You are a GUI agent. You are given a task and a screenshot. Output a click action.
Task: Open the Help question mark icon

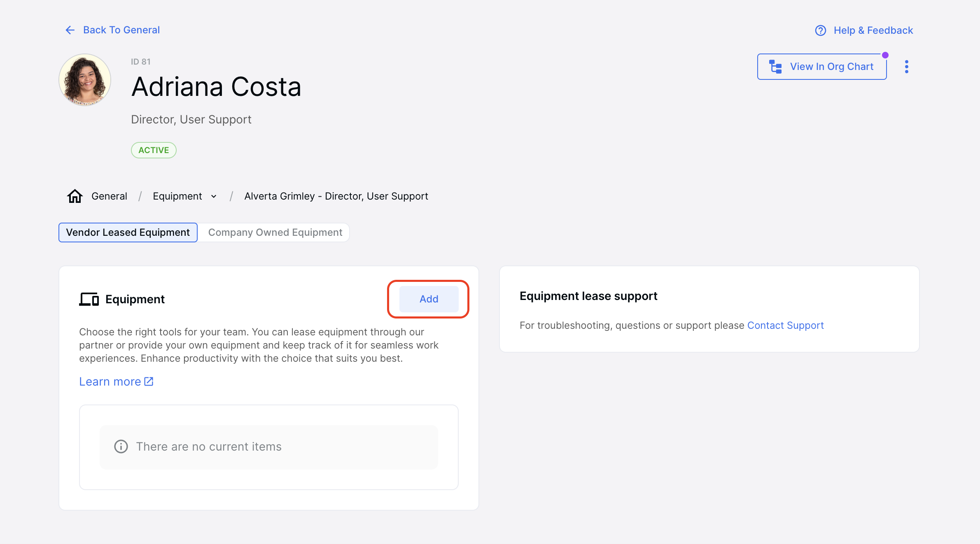click(820, 30)
